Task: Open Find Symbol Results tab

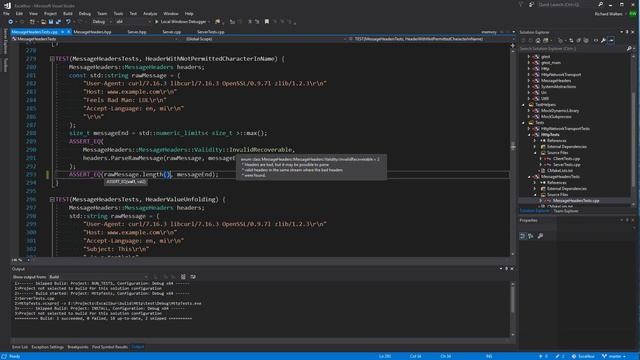Action: (x=110, y=347)
